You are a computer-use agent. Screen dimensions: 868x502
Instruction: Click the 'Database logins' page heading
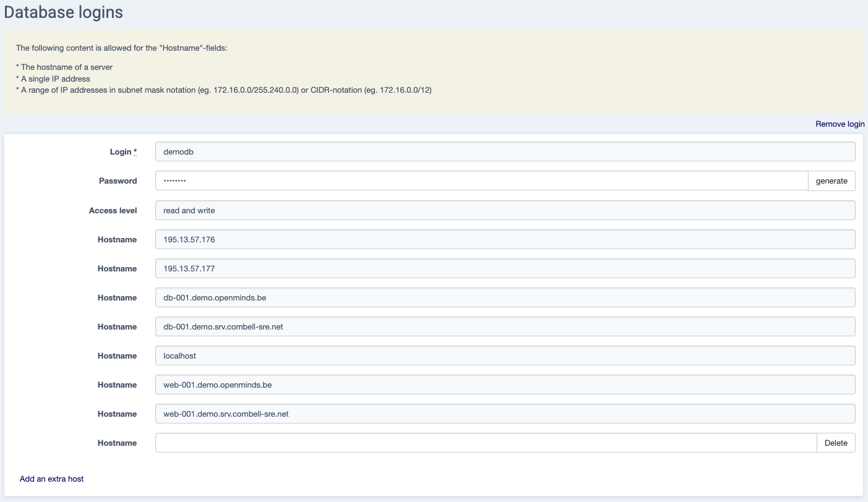point(64,12)
